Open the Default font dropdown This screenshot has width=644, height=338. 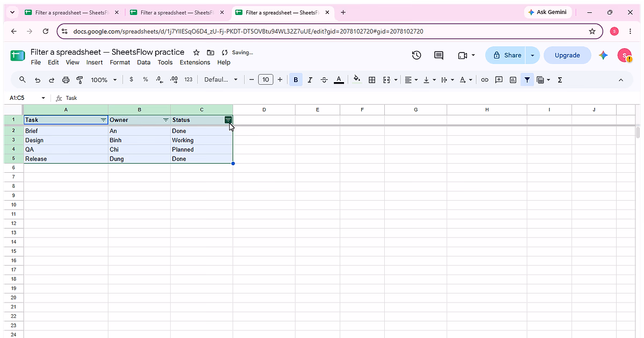[x=221, y=79]
